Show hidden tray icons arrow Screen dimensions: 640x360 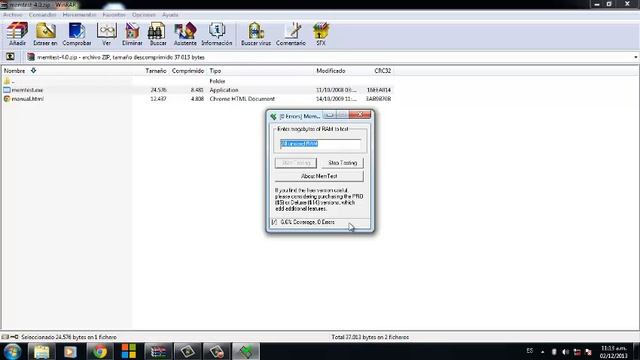(542, 351)
